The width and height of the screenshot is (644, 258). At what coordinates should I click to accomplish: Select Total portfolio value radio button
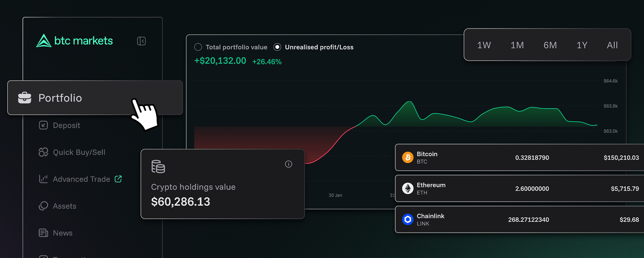pos(198,47)
